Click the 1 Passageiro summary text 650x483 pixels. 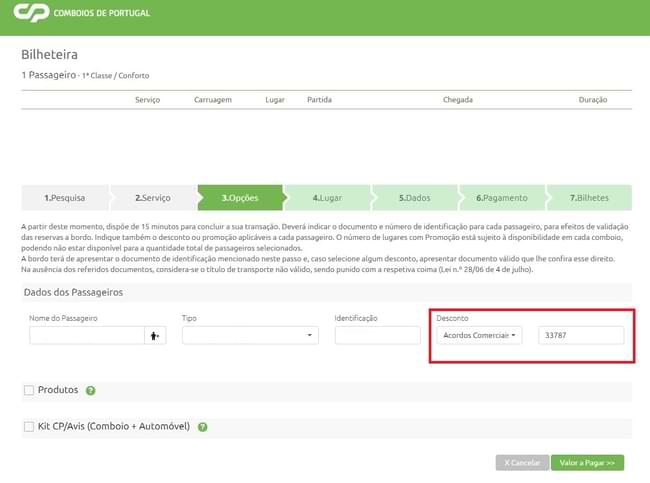(x=85, y=75)
